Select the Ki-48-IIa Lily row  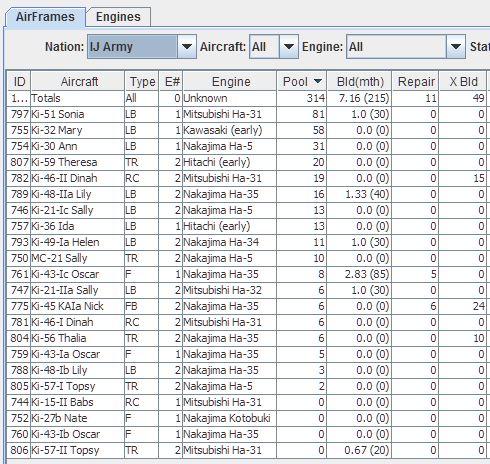point(247,194)
